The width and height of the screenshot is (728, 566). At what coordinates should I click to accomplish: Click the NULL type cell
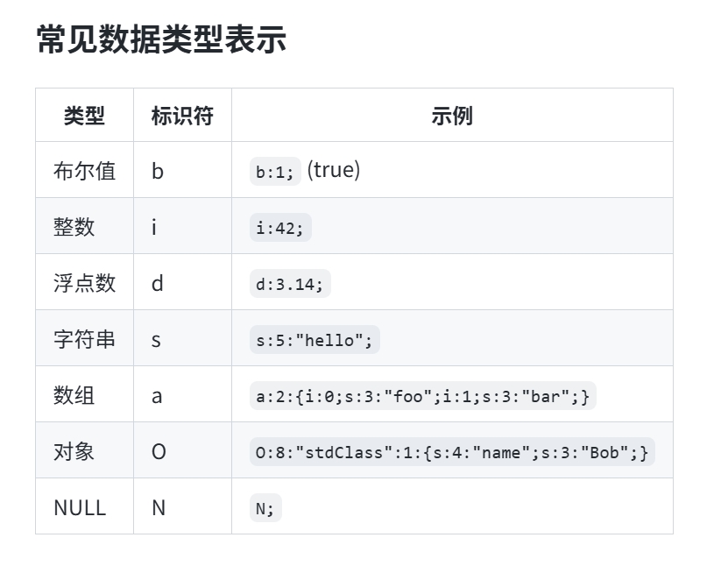(x=80, y=507)
